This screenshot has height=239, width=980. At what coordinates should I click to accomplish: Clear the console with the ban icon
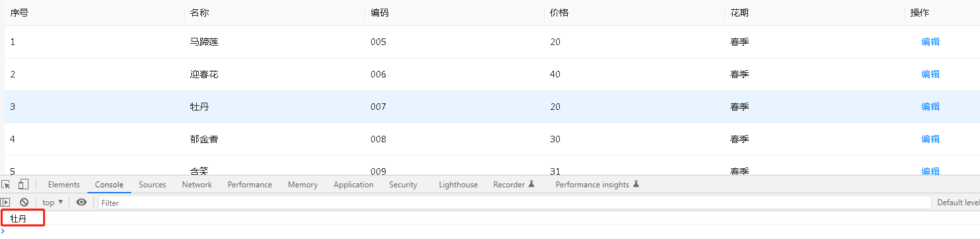(24, 203)
